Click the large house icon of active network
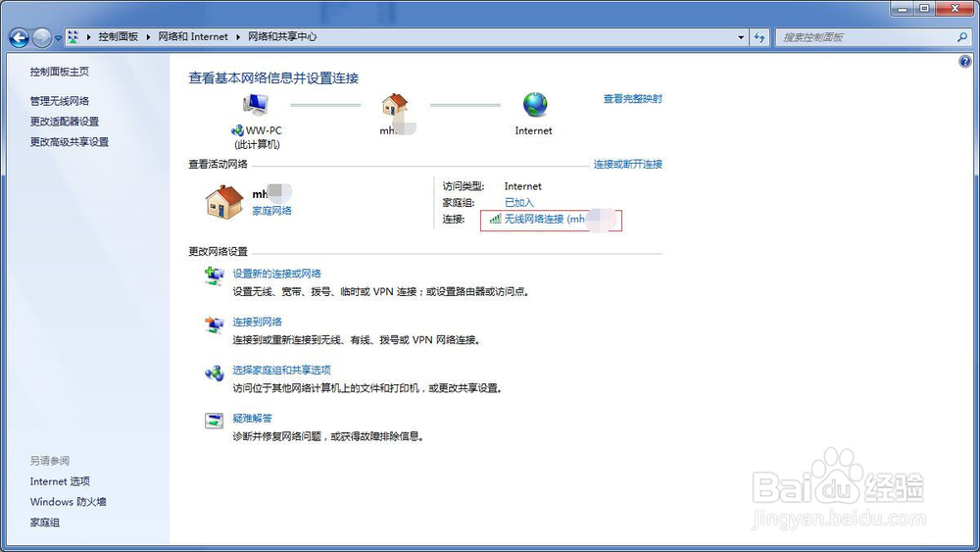The width and height of the screenshot is (980, 552). coord(223,202)
